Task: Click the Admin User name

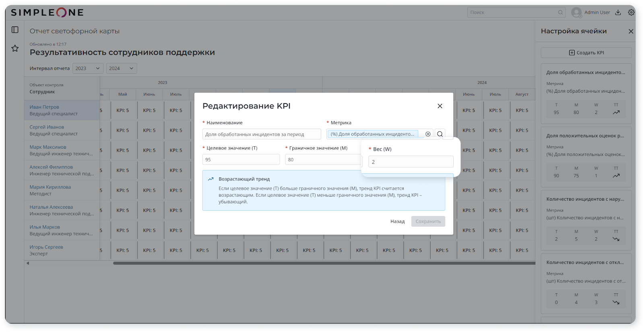Action: pyautogui.click(x=597, y=12)
